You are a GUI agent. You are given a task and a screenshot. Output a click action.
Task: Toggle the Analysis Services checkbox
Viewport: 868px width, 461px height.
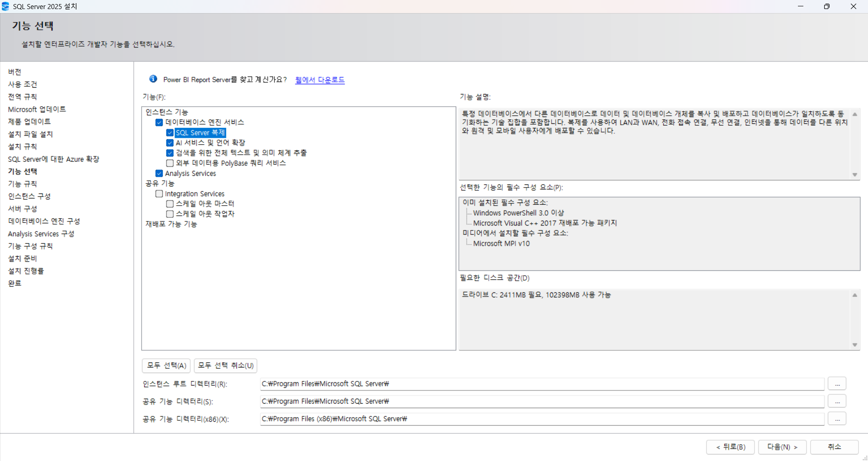(159, 174)
